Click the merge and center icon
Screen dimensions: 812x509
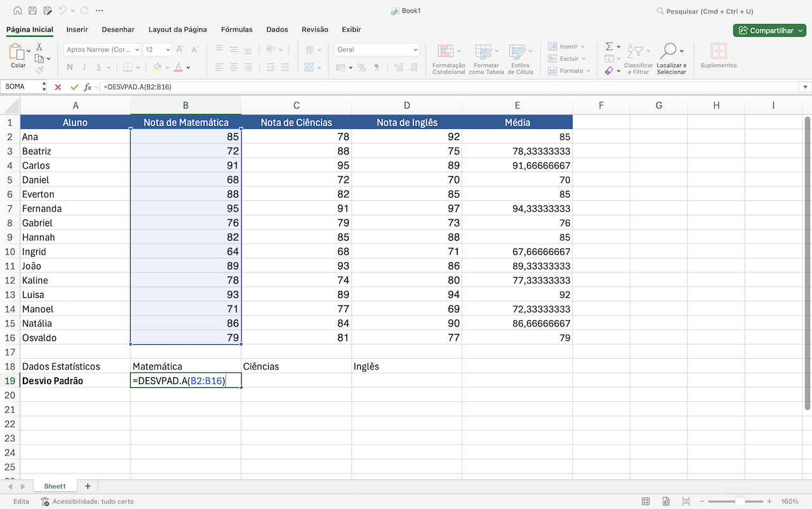(x=310, y=67)
